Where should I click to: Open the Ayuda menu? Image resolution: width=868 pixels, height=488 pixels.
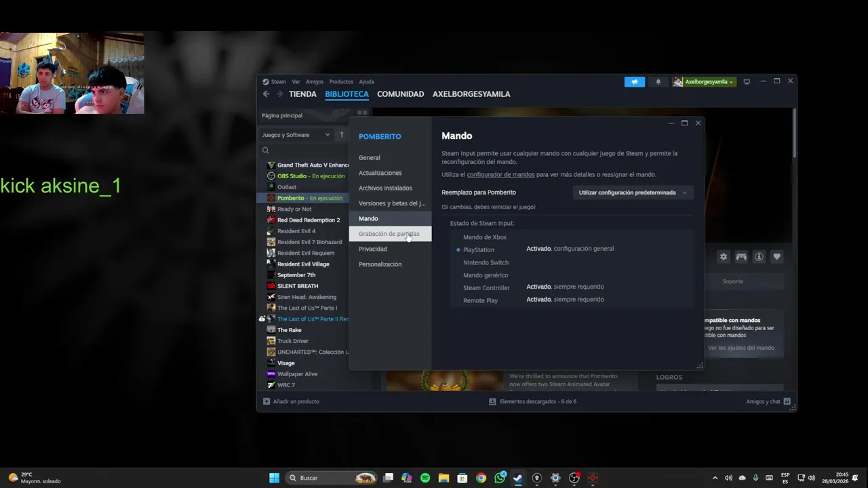coord(366,82)
